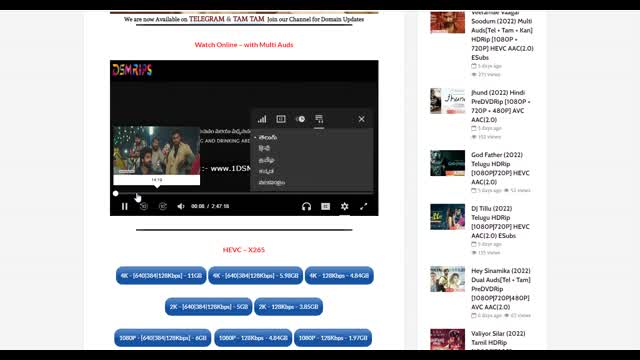Switch to the subtitles tab in settings popup
Image resolution: width=640 pixels, height=360 pixels.
281,119
